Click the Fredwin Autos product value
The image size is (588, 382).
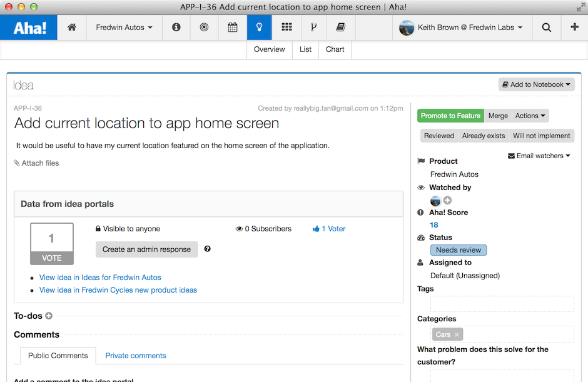pos(454,174)
